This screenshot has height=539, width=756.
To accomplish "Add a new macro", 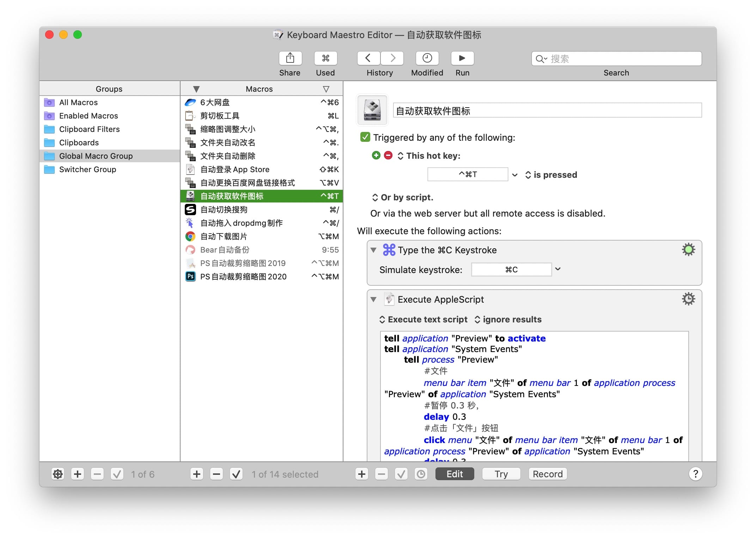I will (x=197, y=474).
